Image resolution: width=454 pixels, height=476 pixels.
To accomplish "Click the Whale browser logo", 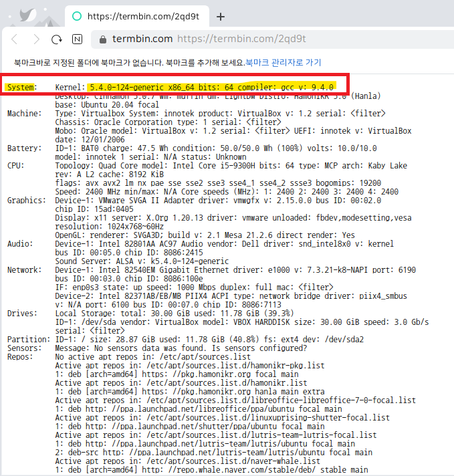I will tap(28, 15).
